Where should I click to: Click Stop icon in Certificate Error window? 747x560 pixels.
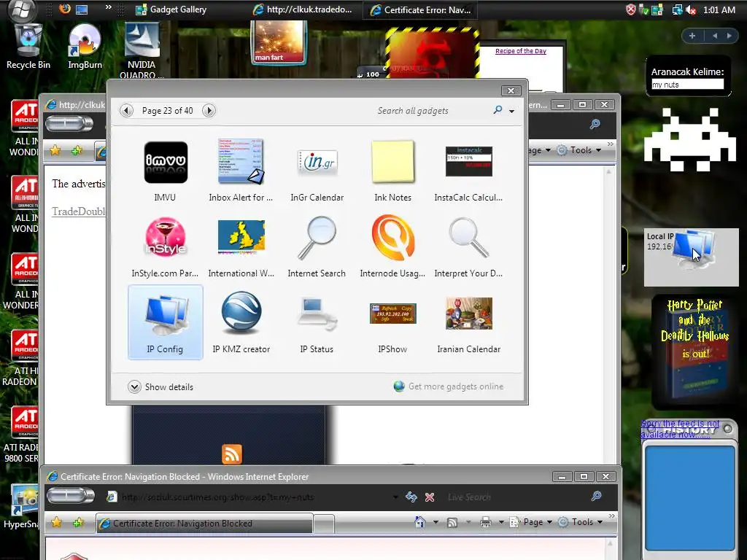click(x=430, y=497)
